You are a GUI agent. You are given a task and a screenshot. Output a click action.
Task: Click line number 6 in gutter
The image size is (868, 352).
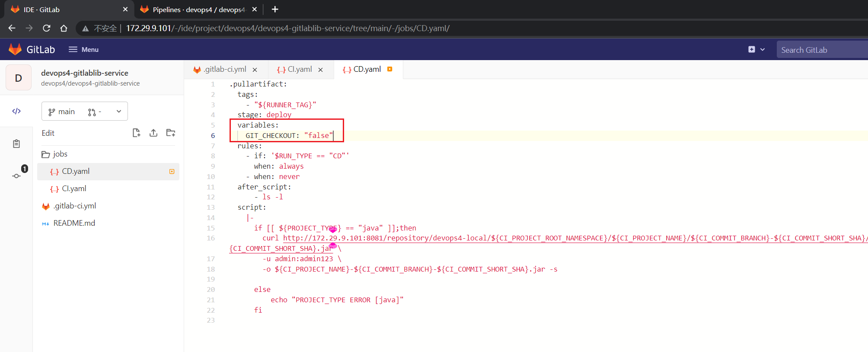click(213, 135)
